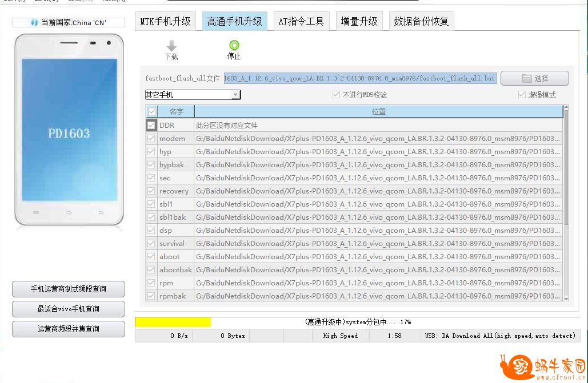Click the recovery partition name
Image resolution: width=588 pixels, height=383 pixels.
point(174,191)
